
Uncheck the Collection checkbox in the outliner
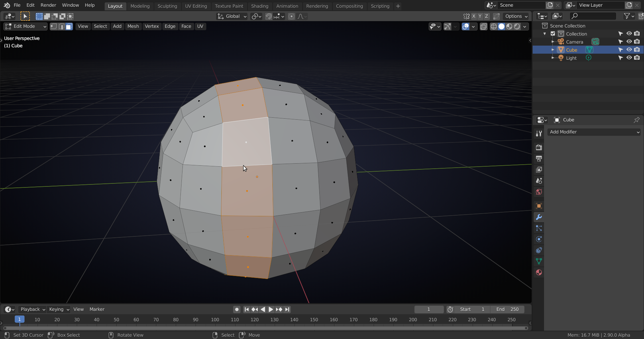click(x=552, y=34)
